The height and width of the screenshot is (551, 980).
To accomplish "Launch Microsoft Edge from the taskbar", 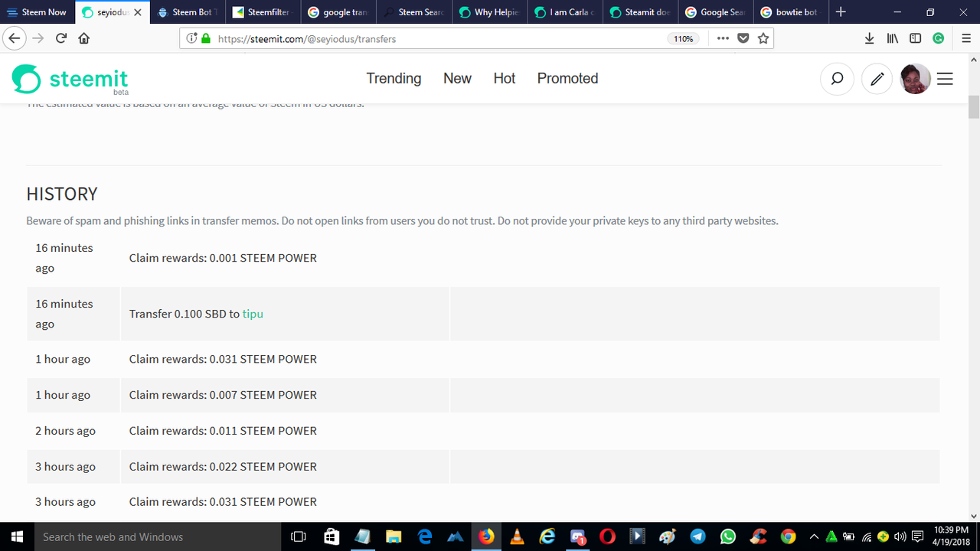I will [x=425, y=536].
